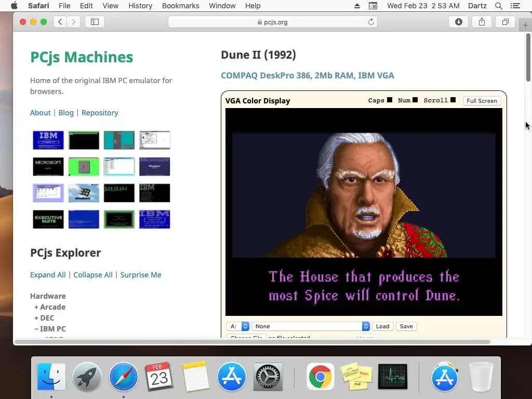Screen dimensions: 532x399
Task: Go forward with the Safari forward arrow
Action: coord(73,22)
